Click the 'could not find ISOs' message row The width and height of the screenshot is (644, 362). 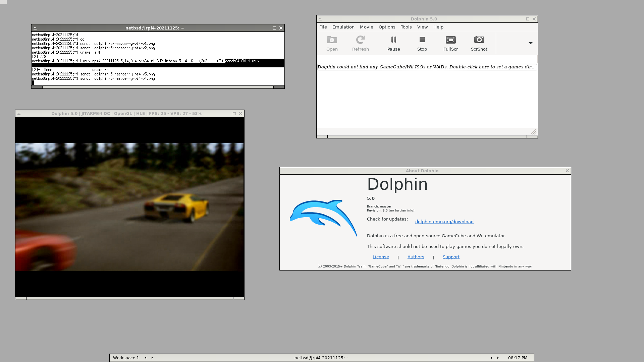click(x=427, y=67)
